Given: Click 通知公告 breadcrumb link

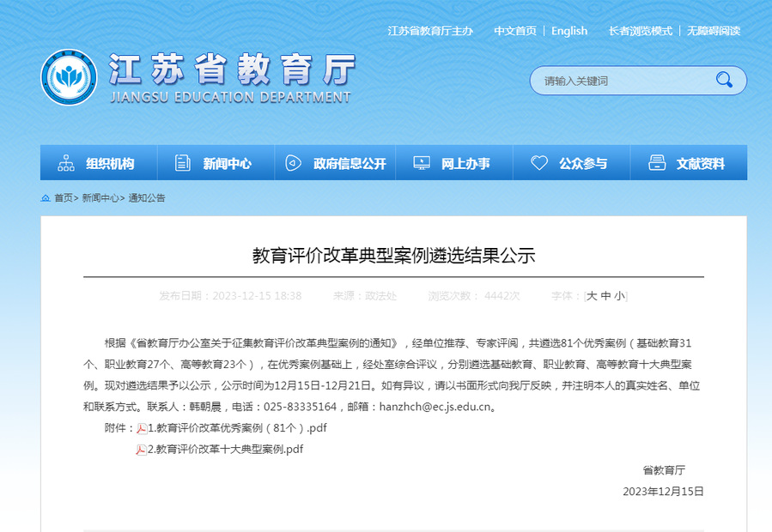Looking at the screenshot, I should [147, 198].
